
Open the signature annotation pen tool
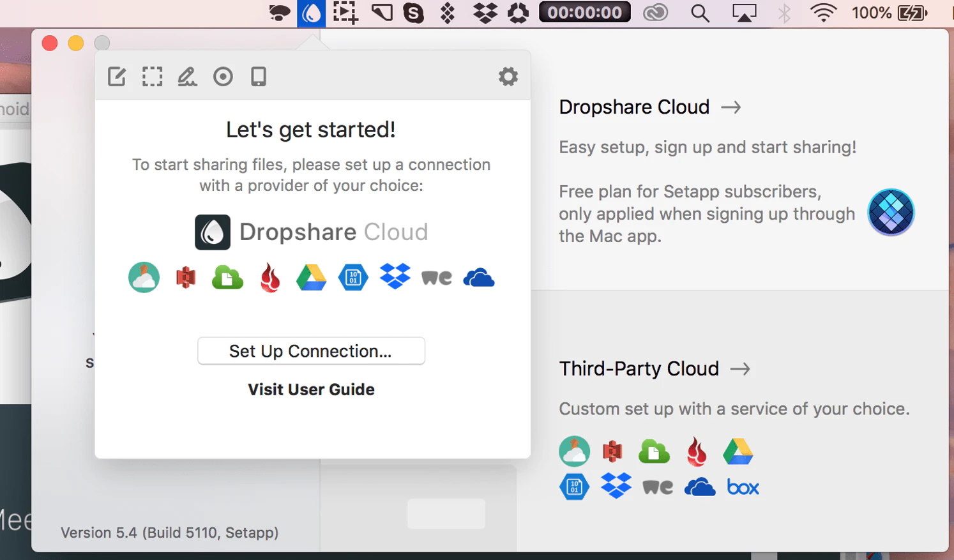click(187, 77)
